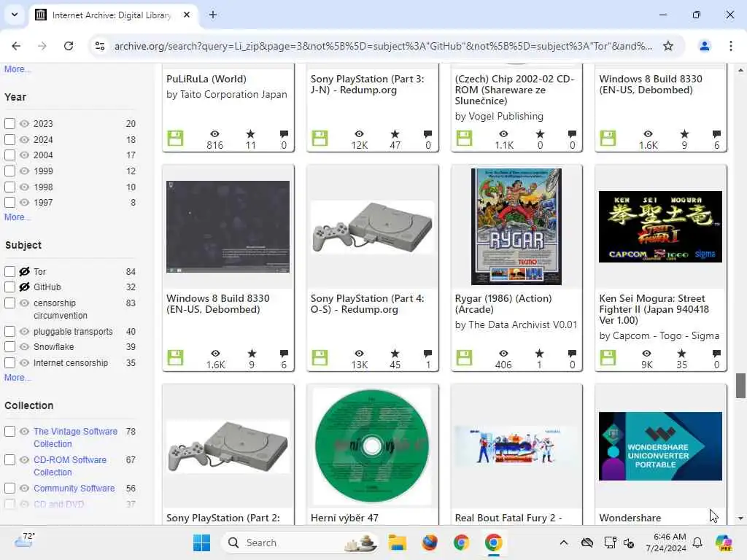This screenshot has width=747, height=560.
Task: Check the censorship circumvention checkbox
Action: (x=9, y=303)
